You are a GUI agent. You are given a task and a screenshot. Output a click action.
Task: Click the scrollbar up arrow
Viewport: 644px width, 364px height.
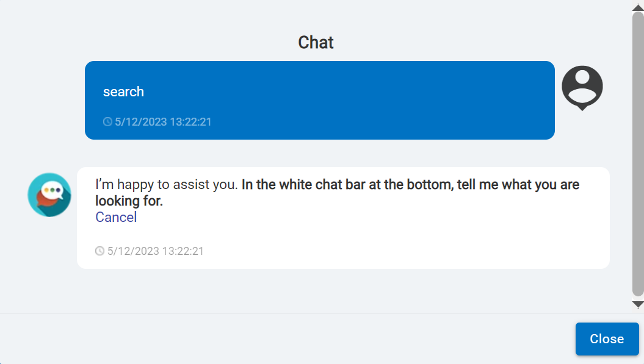638,5
